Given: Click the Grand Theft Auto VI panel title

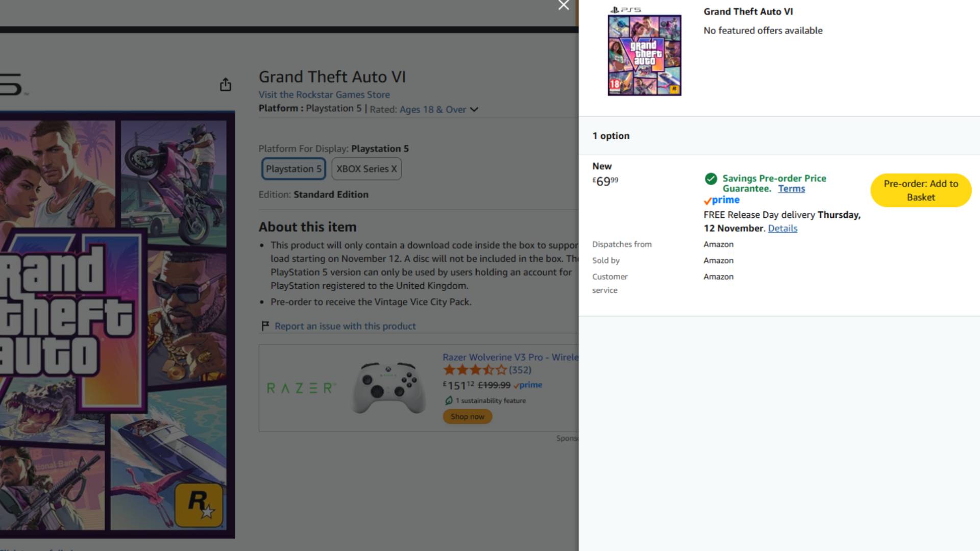Looking at the screenshot, I should coord(748,12).
